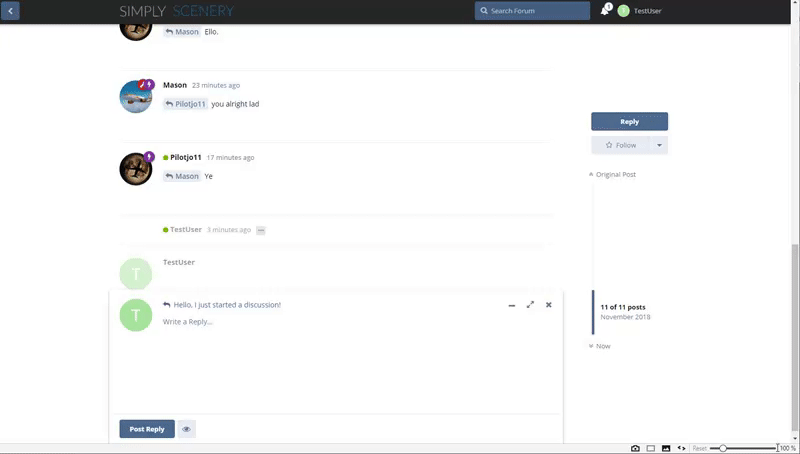Viewport: 800px width, 454px height.
Task: Click Mason's red badge icon
Action: (x=142, y=85)
